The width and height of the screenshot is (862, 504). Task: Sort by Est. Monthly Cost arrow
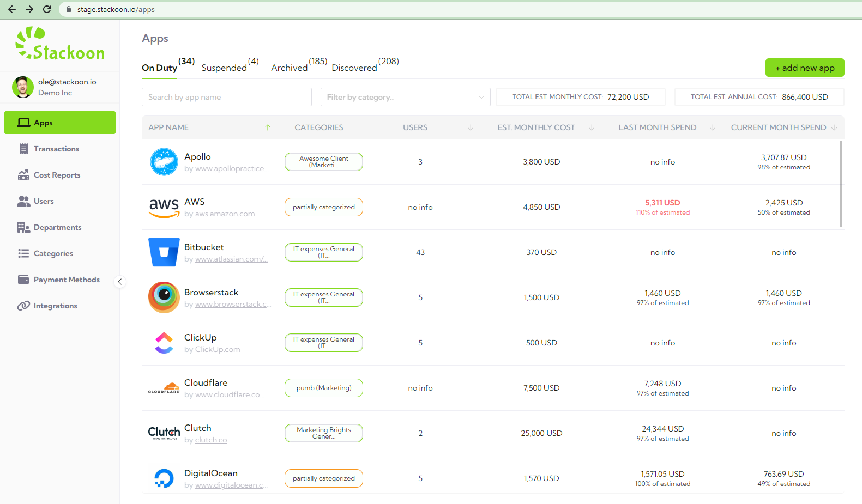click(x=592, y=127)
